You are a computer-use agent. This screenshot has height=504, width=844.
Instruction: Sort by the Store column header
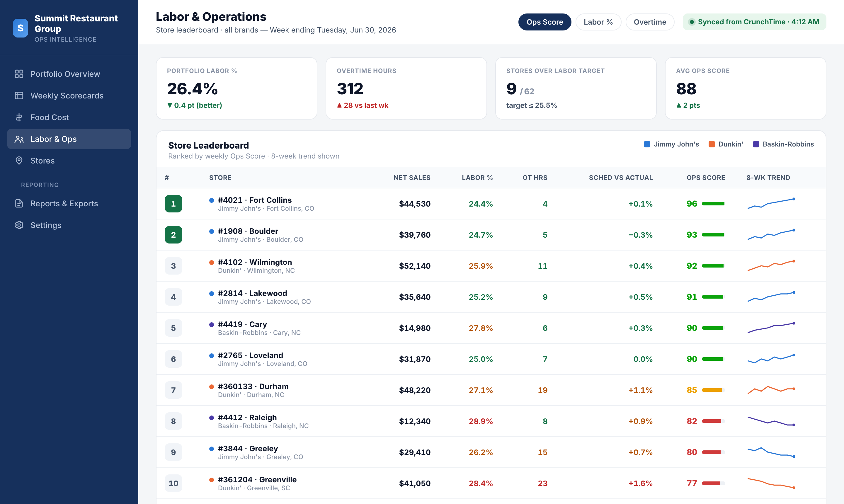tap(220, 178)
